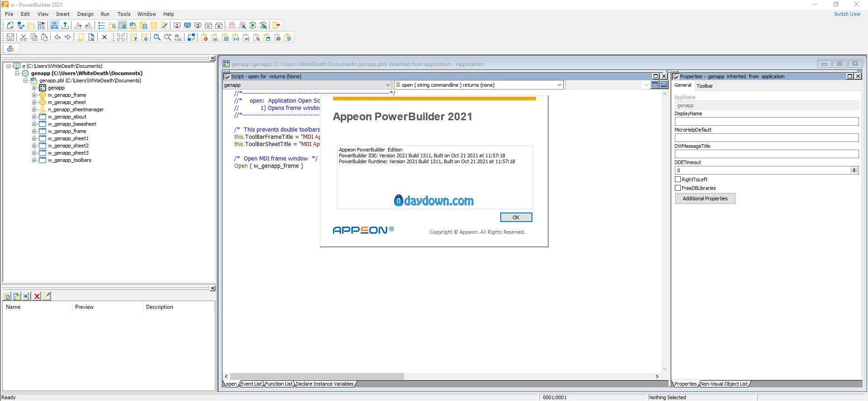The width and height of the screenshot is (868, 401).
Task: Enable the RightToLeft checkbox
Action: 678,179
